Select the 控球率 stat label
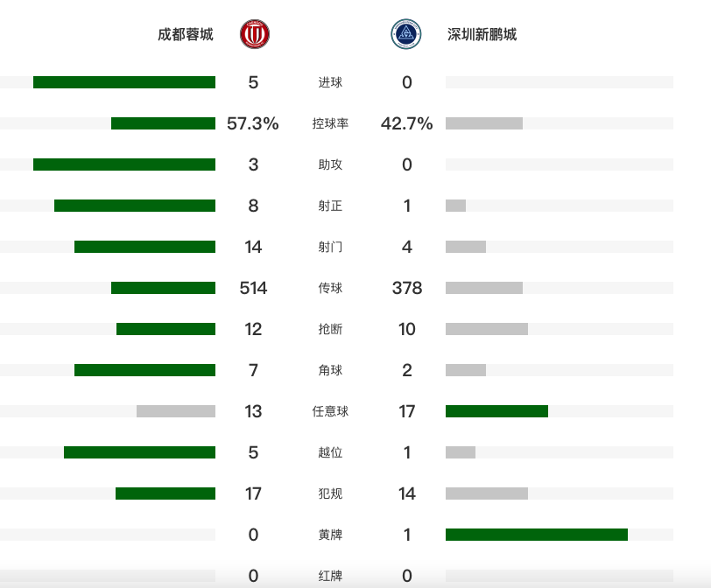Screen dimensions: 711x588 point(330,123)
